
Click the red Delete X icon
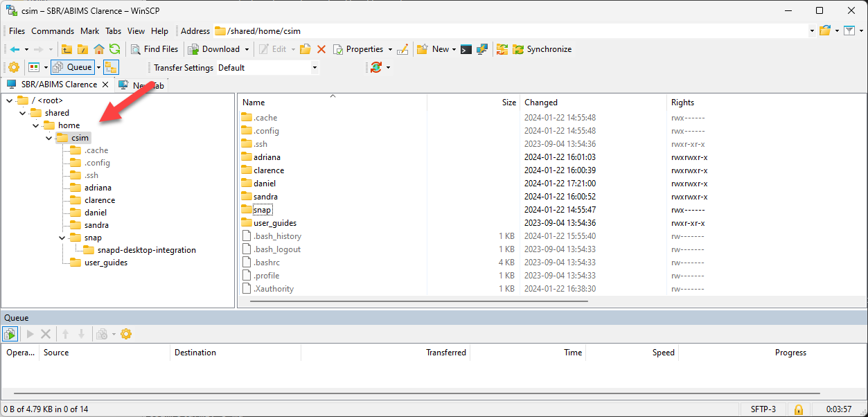321,49
